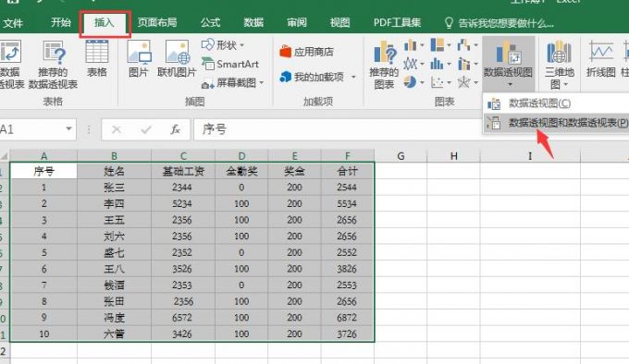
Task: Select the scatter chart icon
Action: coord(437,82)
